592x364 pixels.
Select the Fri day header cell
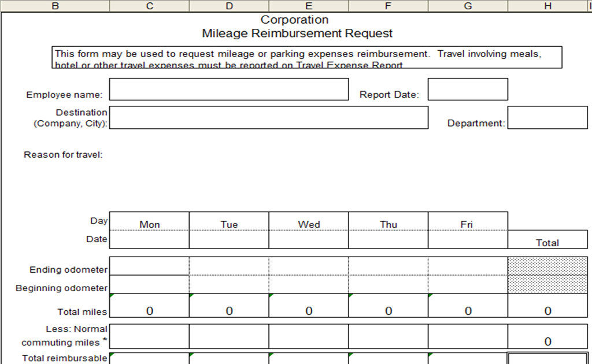coord(467,224)
